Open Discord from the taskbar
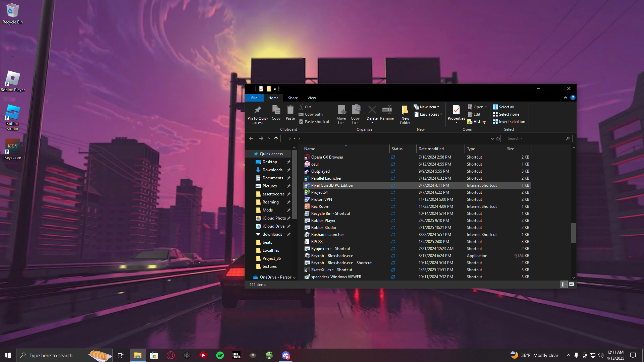This screenshot has width=644, height=362. tap(286, 355)
